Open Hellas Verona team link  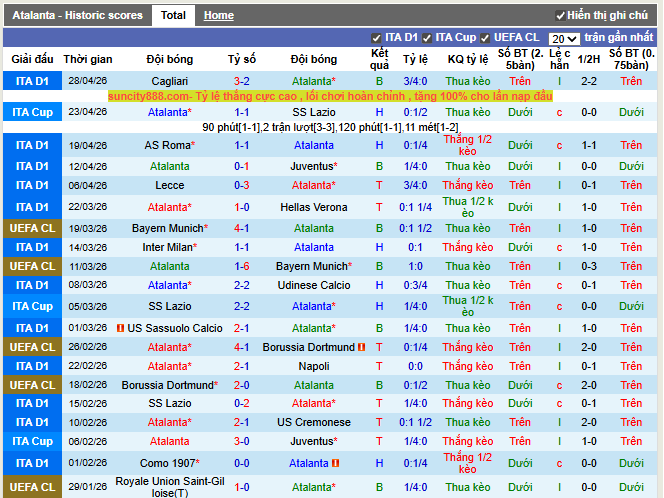coord(314,207)
